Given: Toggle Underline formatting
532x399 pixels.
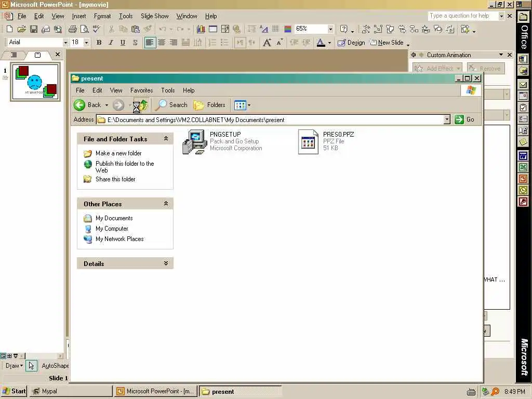Looking at the screenshot, I should click(123, 43).
